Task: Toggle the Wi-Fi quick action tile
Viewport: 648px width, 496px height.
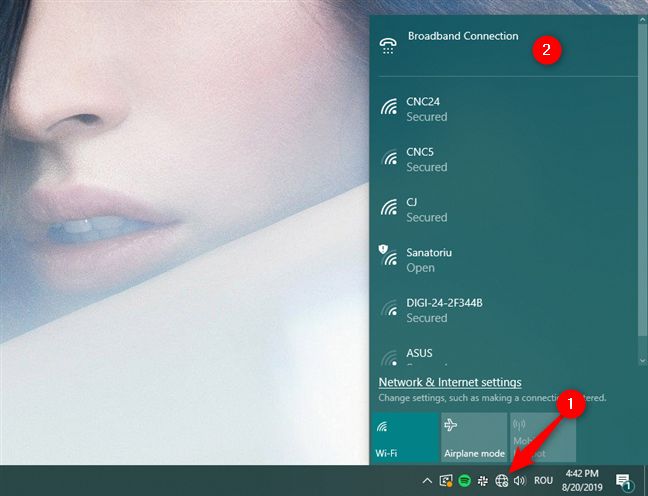Action: [x=405, y=437]
